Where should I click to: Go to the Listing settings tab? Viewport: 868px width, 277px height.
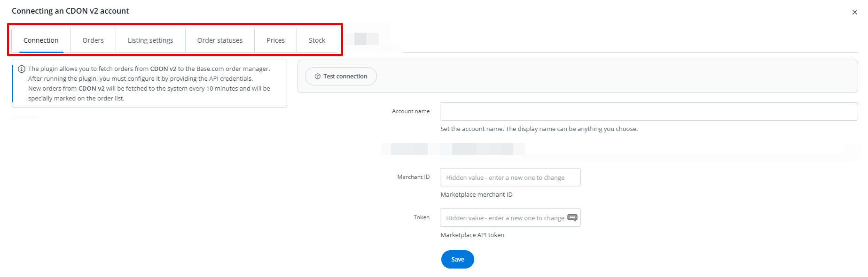pyautogui.click(x=150, y=40)
